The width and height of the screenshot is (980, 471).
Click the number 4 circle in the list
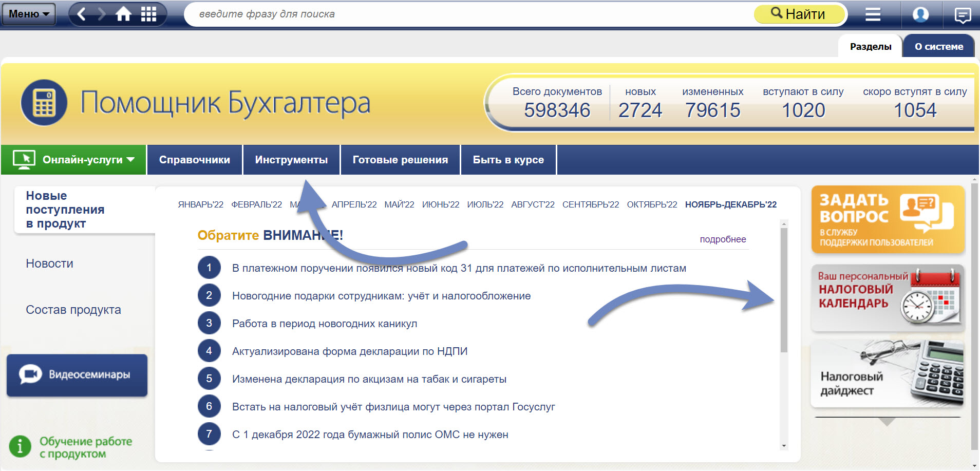(x=209, y=351)
